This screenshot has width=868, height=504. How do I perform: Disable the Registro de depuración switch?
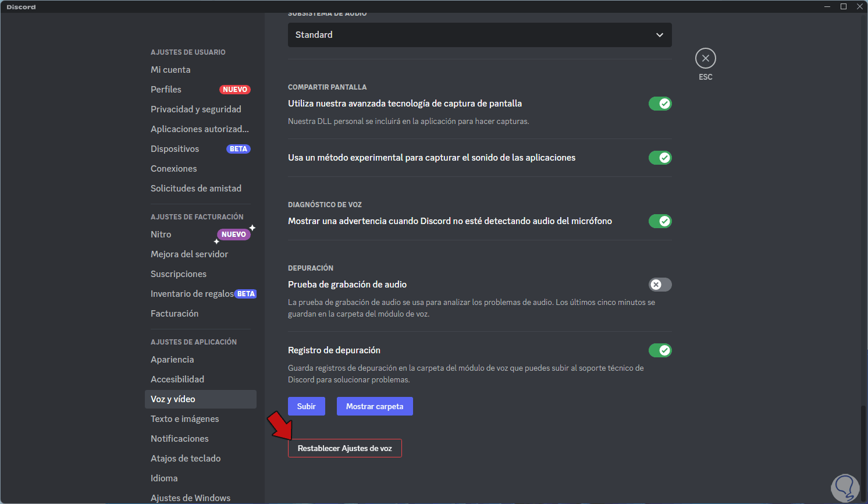(660, 350)
